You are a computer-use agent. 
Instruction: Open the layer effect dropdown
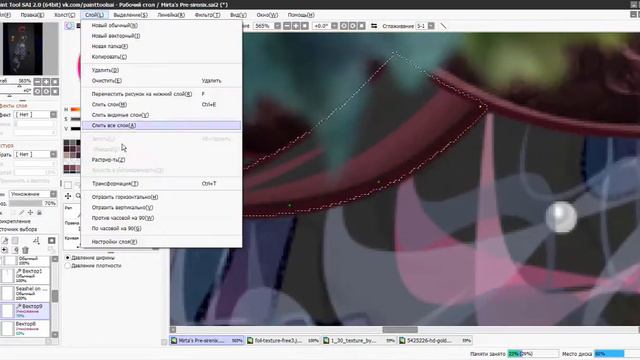point(36,115)
